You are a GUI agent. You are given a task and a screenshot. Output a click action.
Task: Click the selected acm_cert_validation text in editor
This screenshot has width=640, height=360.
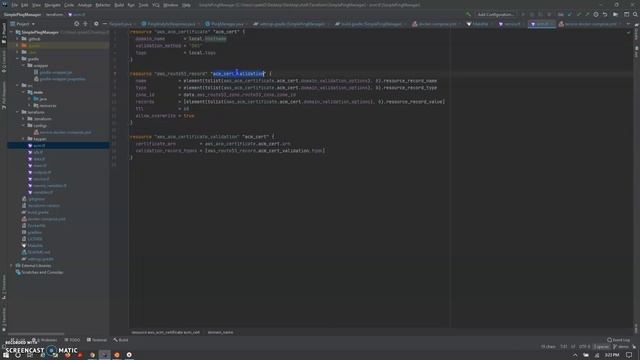(239, 73)
